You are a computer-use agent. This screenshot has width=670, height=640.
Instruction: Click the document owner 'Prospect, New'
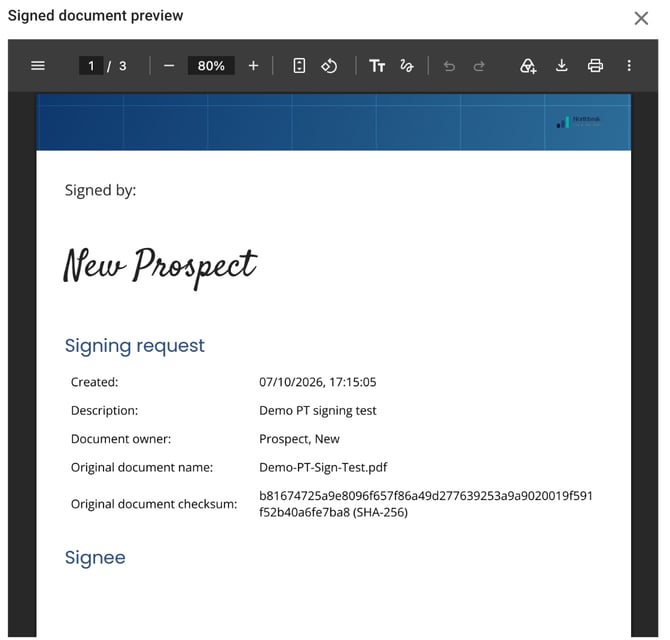click(x=299, y=439)
